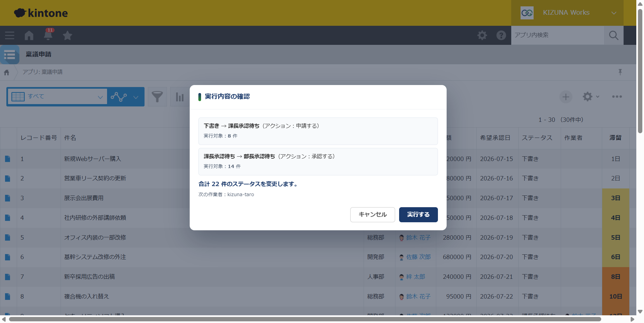Click the 実行する button
This screenshot has height=323, width=644.
coord(418,215)
